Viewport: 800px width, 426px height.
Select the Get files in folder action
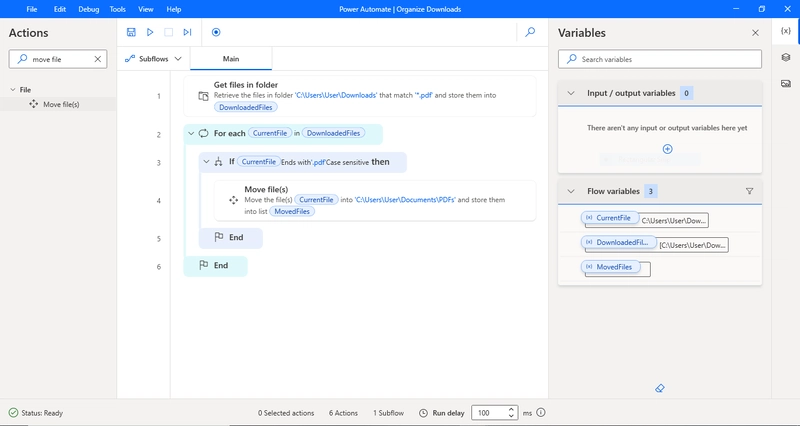pos(360,96)
